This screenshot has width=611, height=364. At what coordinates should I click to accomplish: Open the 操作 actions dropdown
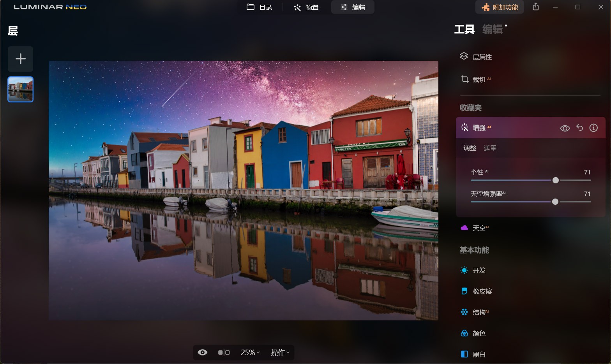tap(280, 352)
